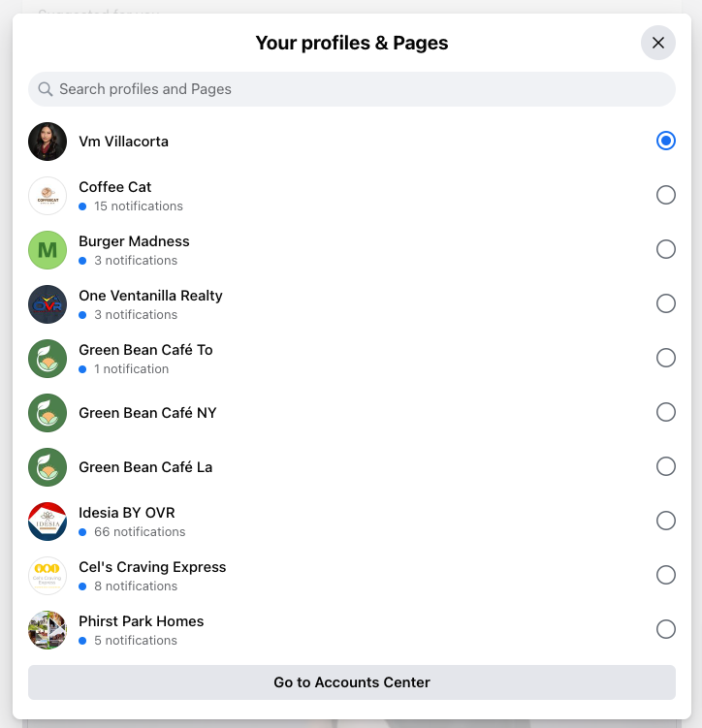702x728 pixels.
Task: Click Vm Villacorta profile photo
Action: click(48, 142)
